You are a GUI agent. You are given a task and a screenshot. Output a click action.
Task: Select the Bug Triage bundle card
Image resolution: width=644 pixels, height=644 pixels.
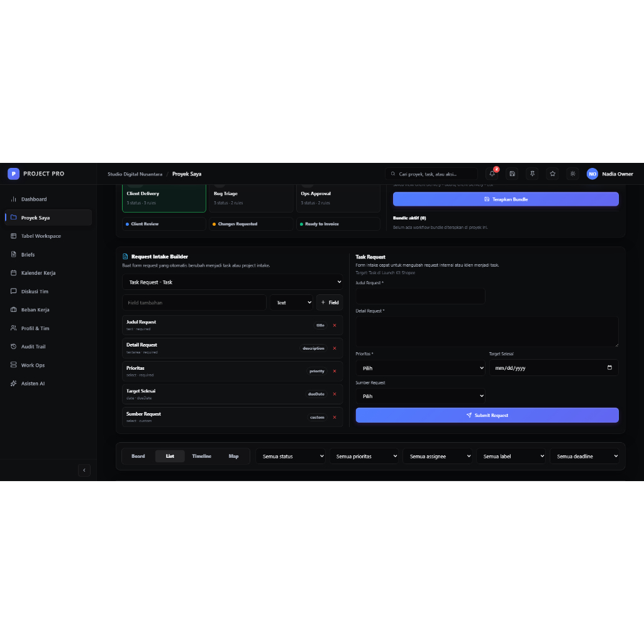click(251, 198)
